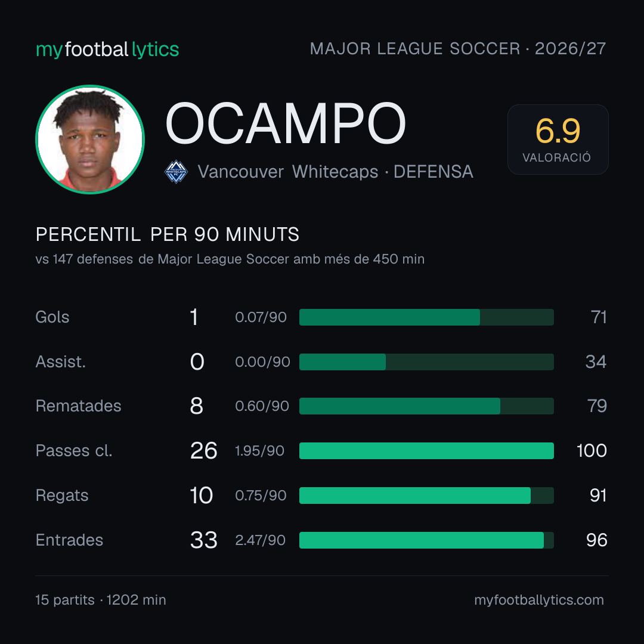Viewport: 644px width, 644px height.
Task: Click the Percentil per 90 minuts heading
Action: tap(168, 234)
